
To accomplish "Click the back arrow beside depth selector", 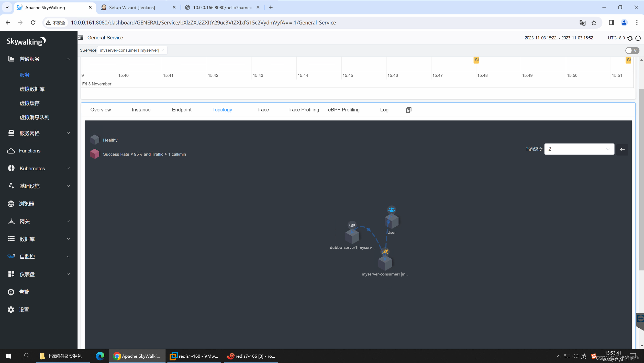I will click(622, 149).
